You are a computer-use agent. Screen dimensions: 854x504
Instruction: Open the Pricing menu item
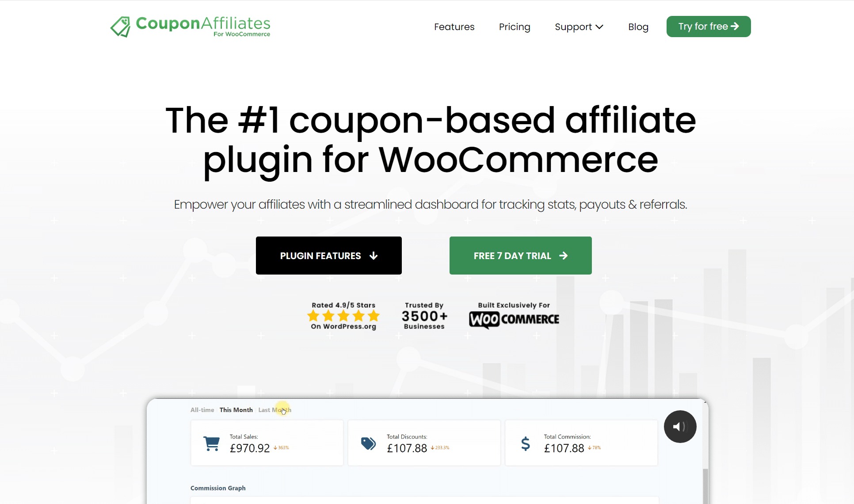pyautogui.click(x=515, y=27)
